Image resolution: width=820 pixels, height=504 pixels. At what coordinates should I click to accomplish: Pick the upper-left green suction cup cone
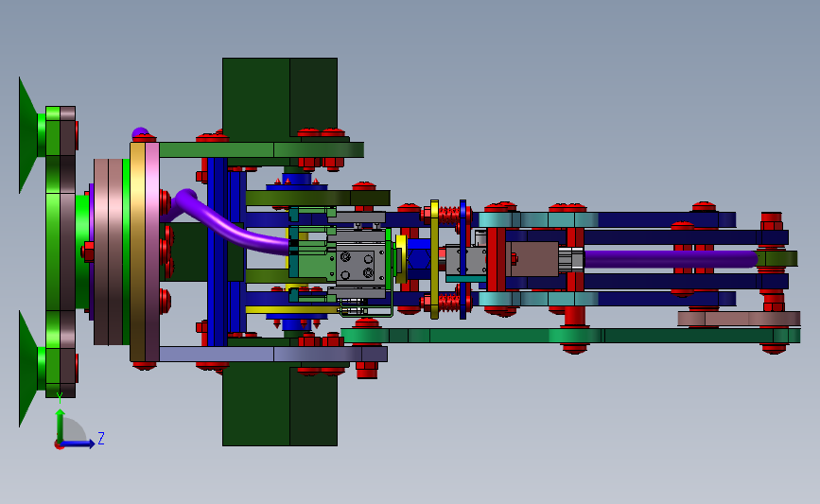click(28, 135)
